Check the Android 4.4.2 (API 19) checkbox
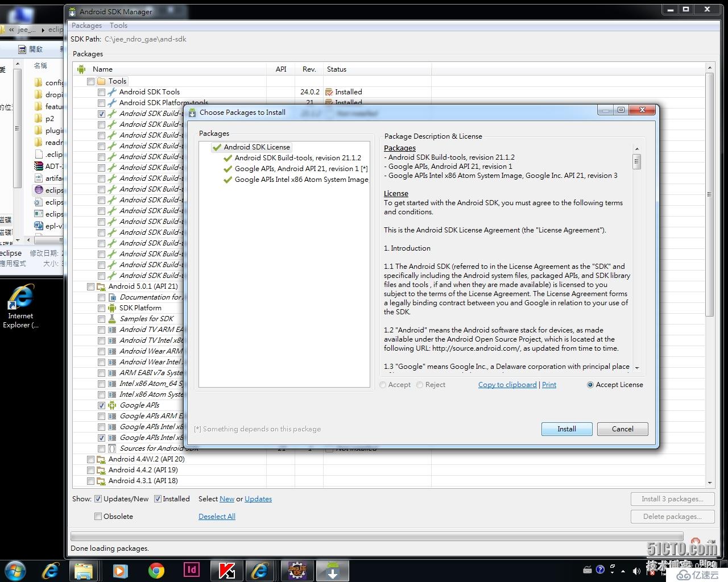 click(90, 470)
